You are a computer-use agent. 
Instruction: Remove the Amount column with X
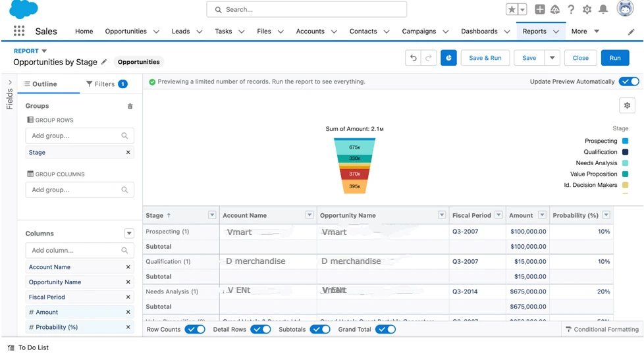(128, 312)
